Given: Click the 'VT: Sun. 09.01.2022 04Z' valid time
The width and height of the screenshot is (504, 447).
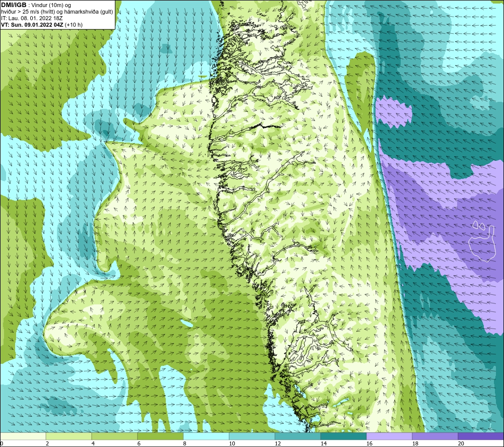Looking at the screenshot, I should pyautogui.click(x=32, y=25).
